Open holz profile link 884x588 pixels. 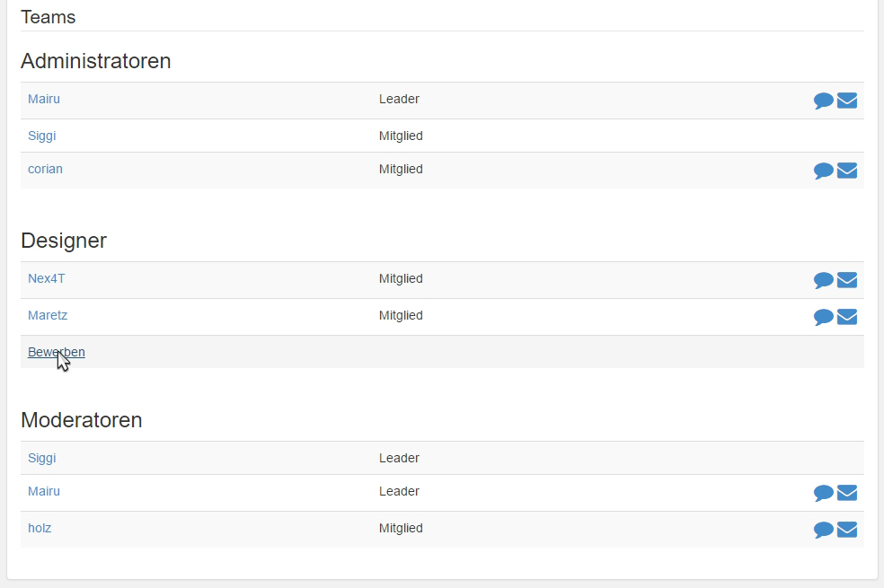40,528
